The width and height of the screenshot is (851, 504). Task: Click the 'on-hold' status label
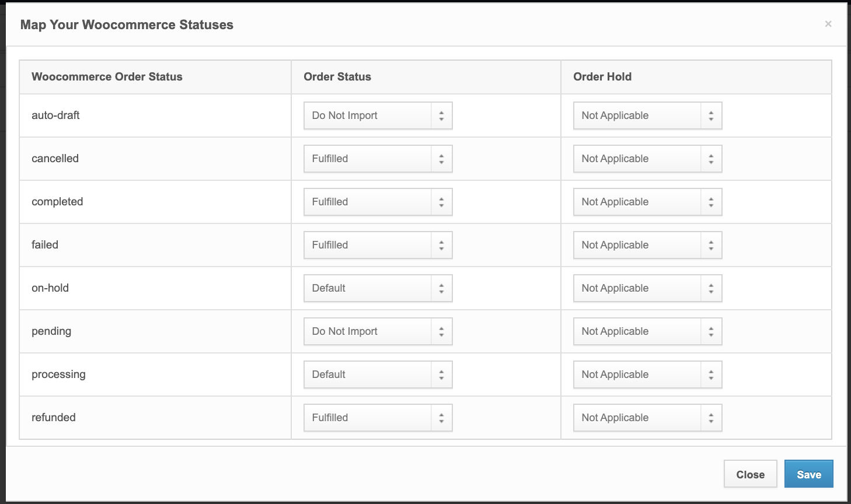pyautogui.click(x=50, y=288)
